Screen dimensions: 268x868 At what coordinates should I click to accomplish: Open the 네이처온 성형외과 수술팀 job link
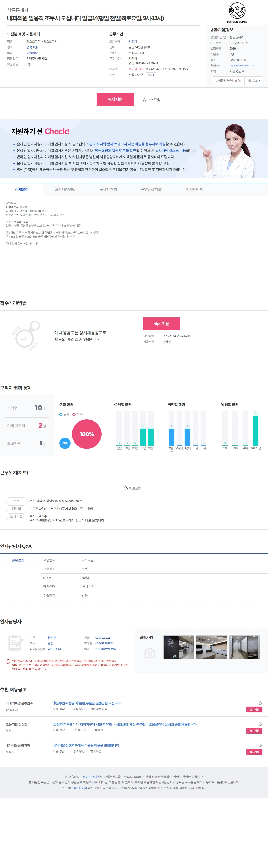click(86, 745)
